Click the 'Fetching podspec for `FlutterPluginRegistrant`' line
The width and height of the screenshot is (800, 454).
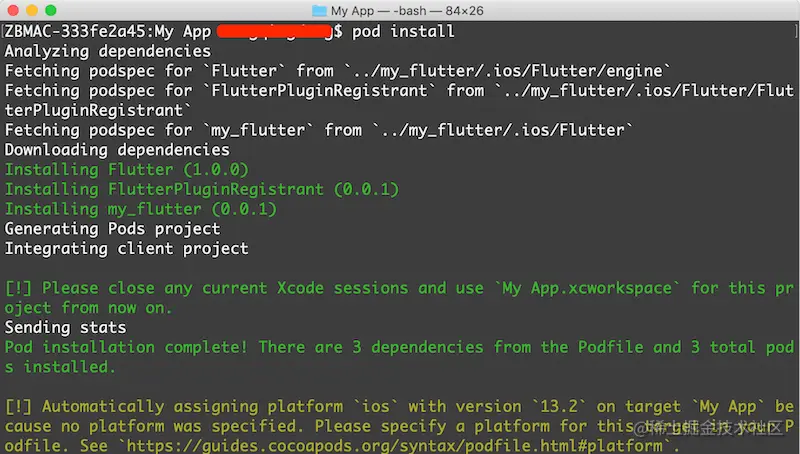click(x=399, y=100)
